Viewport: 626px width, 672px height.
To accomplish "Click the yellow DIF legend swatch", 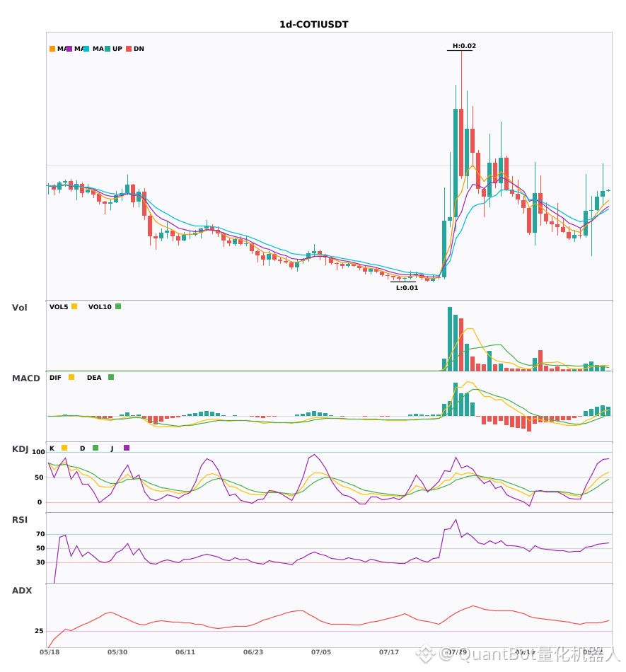I will [x=71, y=377].
